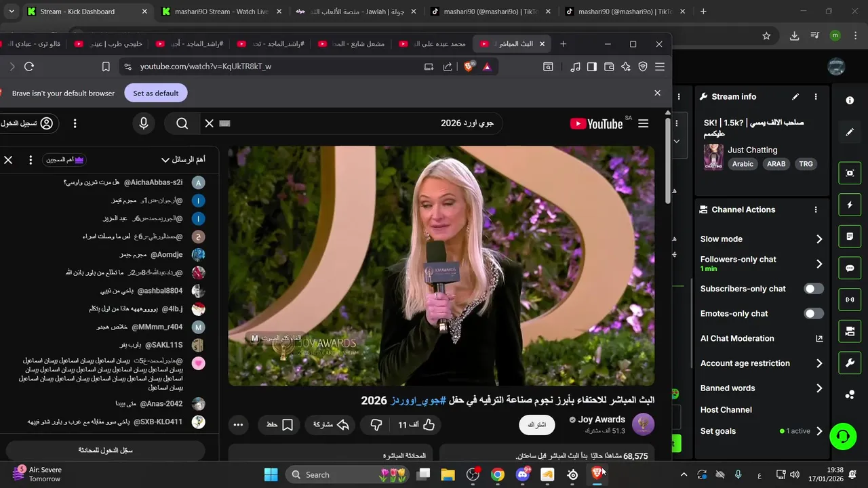
Task: Open live chat three-dot options
Action: click(x=31, y=160)
